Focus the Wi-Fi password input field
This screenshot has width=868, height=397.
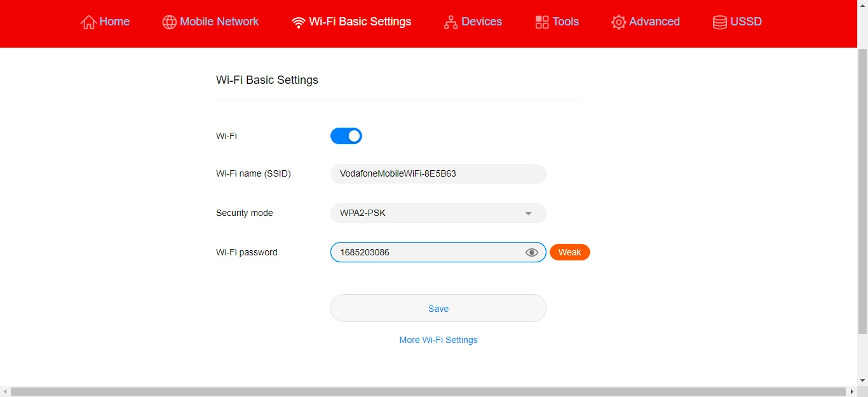[426, 252]
